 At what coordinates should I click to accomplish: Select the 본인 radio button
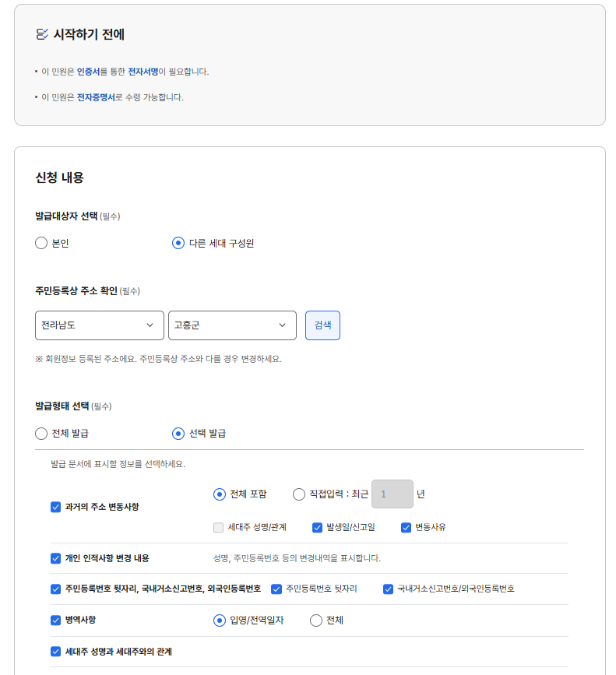[x=40, y=243]
